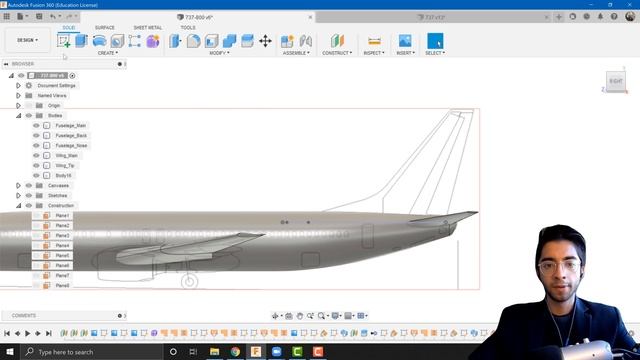Screen dimensions: 640x360
Task: Switch to the Surface tab
Action: pos(104,27)
